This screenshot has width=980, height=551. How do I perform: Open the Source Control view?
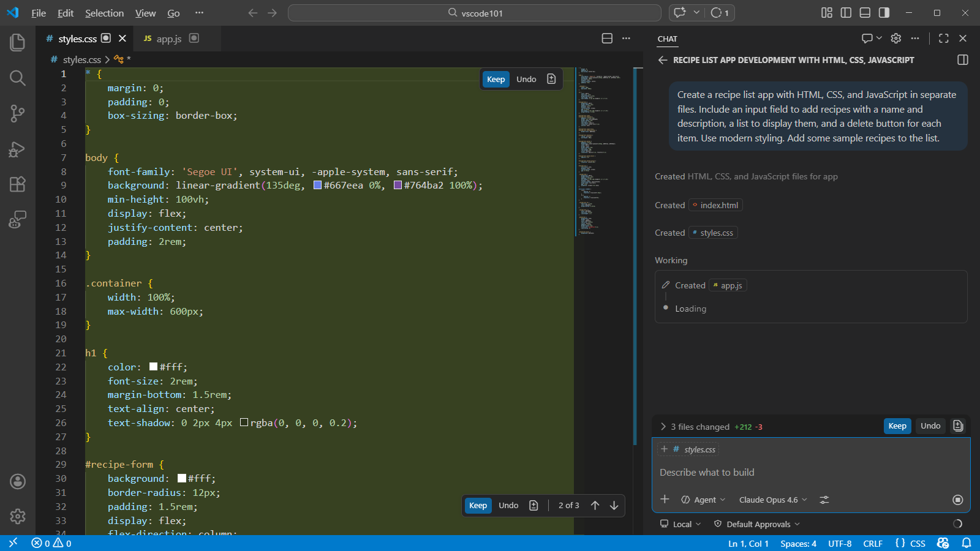(x=17, y=113)
